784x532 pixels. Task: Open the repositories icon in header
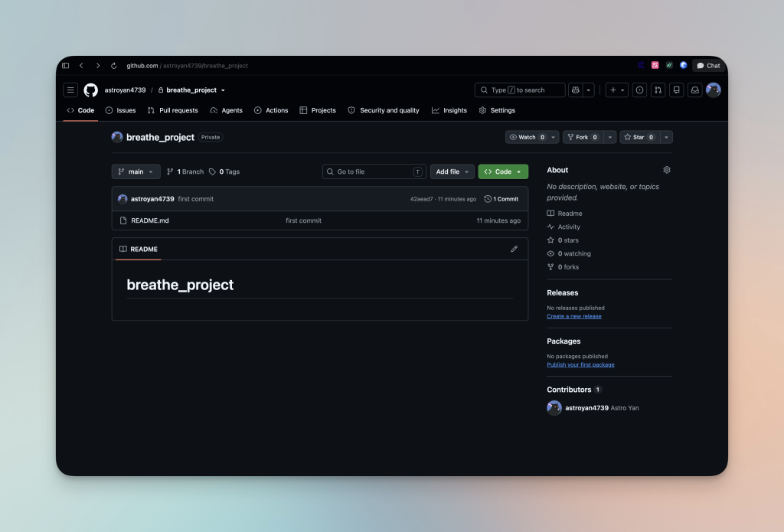click(677, 90)
